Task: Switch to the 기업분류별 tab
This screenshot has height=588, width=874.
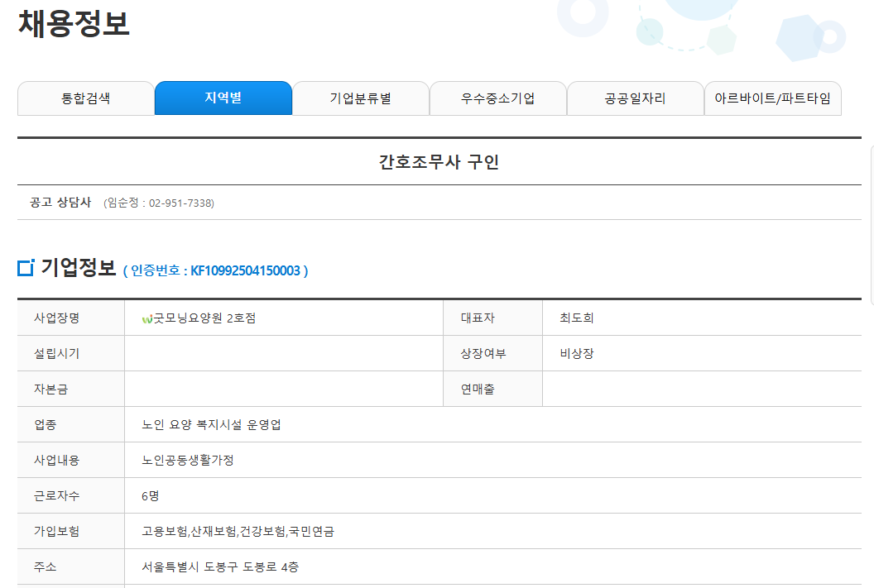Action: (360, 98)
